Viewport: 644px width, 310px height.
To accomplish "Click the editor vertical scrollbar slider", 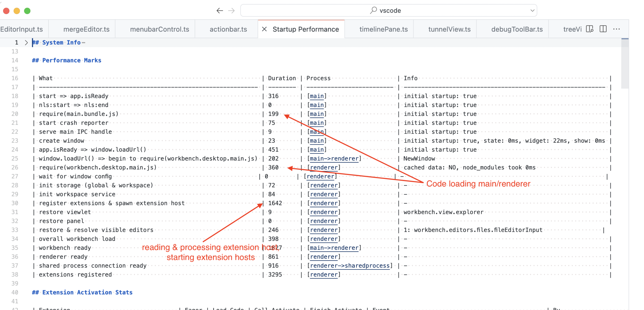I will [624, 63].
